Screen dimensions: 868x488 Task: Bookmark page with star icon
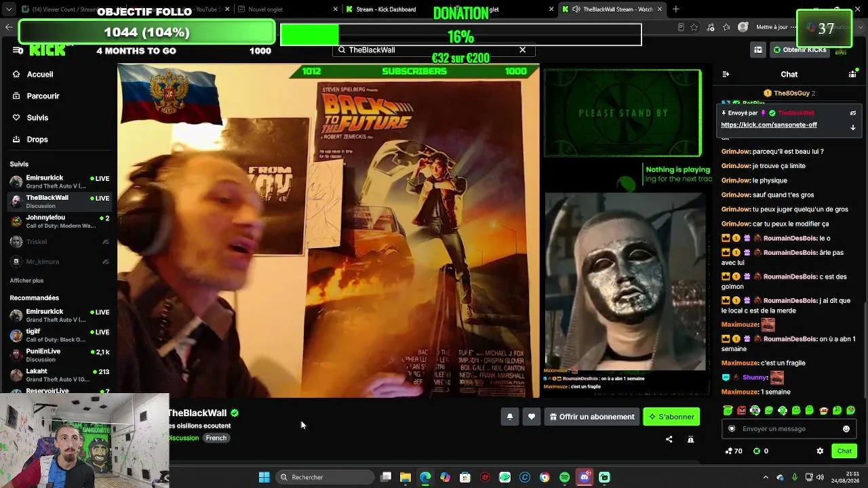(694, 27)
